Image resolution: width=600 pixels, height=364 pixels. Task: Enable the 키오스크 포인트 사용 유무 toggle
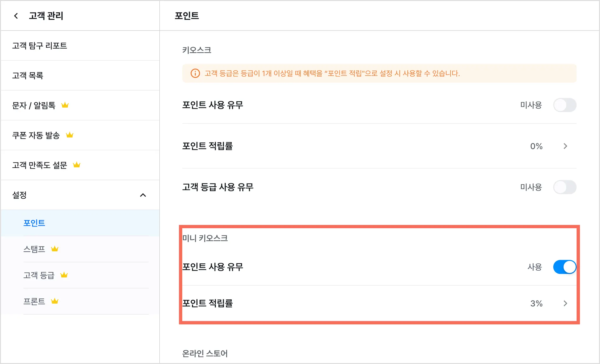pos(564,105)
